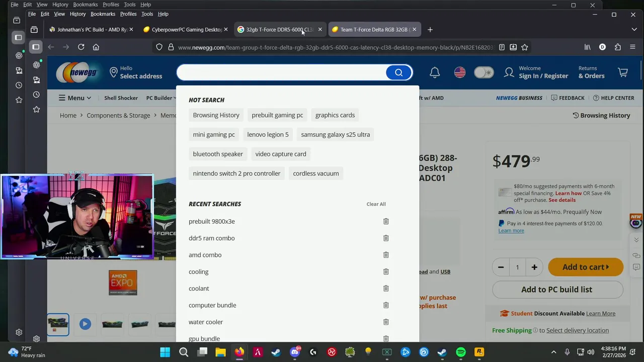This screenshot has width=644, height=362.
Task: Toggle reader view in the address bar
Action: [502, 47]
